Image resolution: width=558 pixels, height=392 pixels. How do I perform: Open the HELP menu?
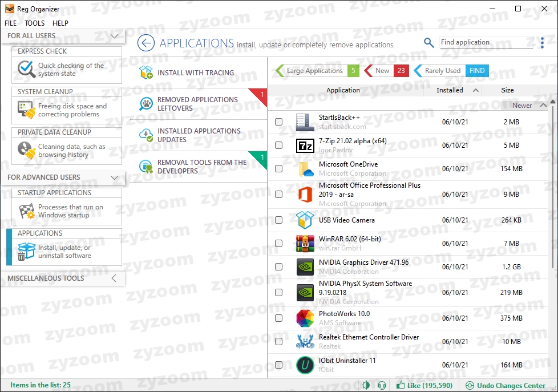(x=60, y=23)
